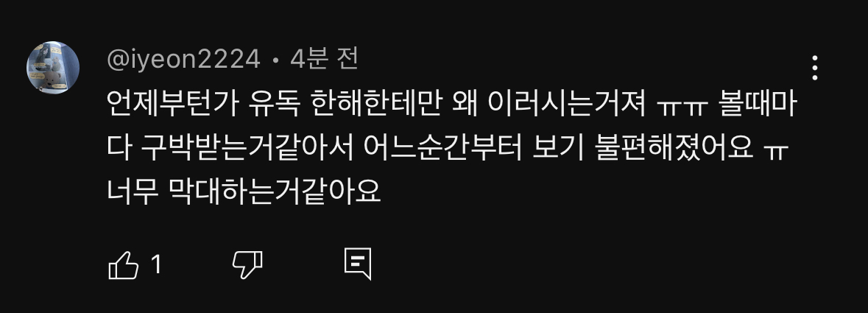Viewport: 868px width, 313px height.
Task: Like the comment with thumbs up icon
Action: point(123,264)
